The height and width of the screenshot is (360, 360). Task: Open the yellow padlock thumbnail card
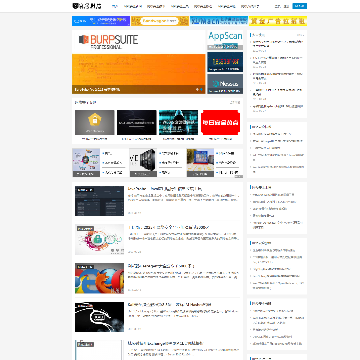point(95,122)
